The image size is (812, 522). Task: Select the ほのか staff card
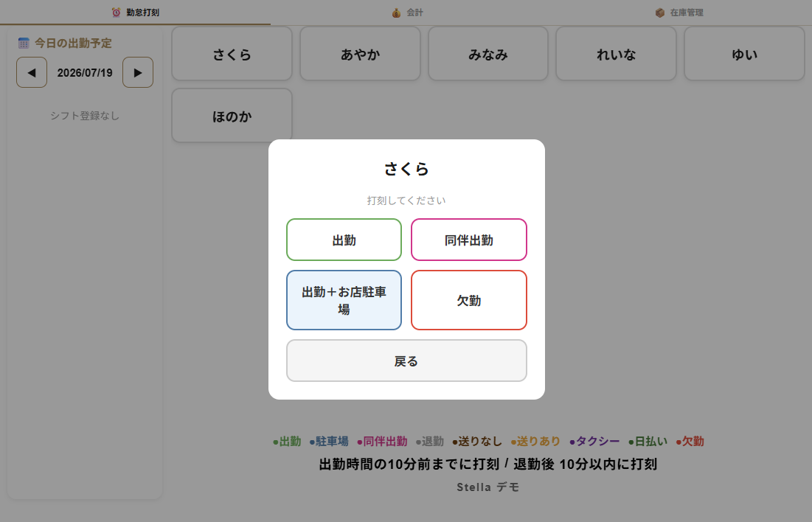(232, 116)
